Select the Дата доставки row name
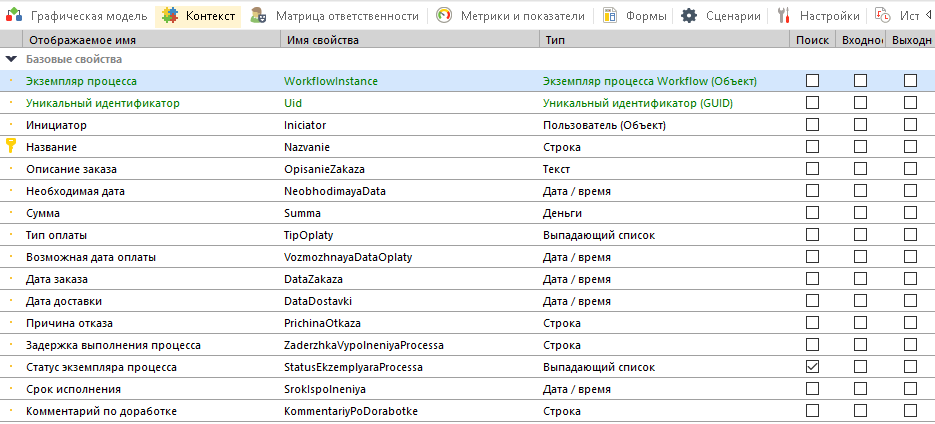Screen dimensions: 935x424 64,301
